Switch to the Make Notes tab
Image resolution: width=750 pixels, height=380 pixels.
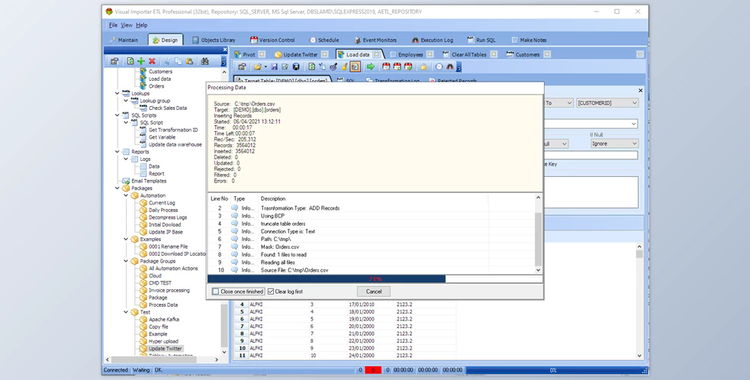[529, 40]
